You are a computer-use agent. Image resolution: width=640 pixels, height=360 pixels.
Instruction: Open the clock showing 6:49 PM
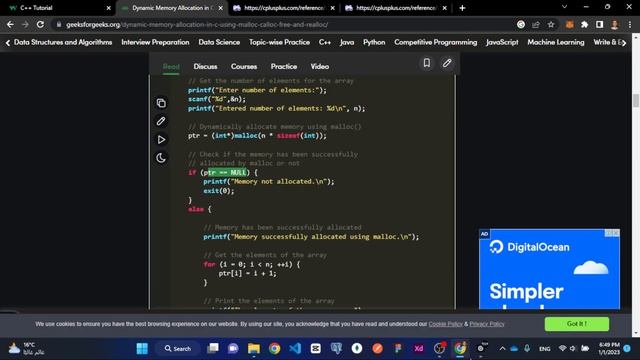click(x=609, y=349)
